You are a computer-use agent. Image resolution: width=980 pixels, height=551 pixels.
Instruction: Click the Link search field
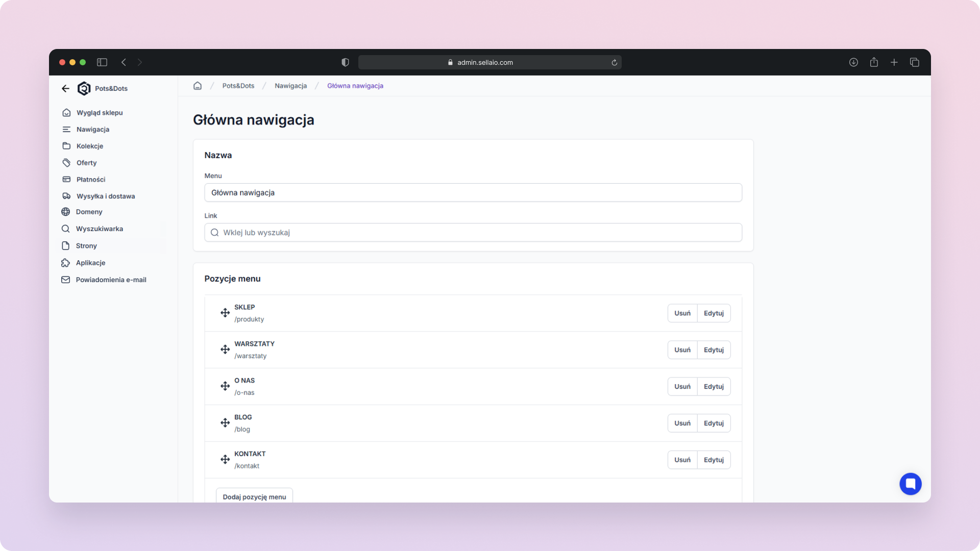point(473,233)
